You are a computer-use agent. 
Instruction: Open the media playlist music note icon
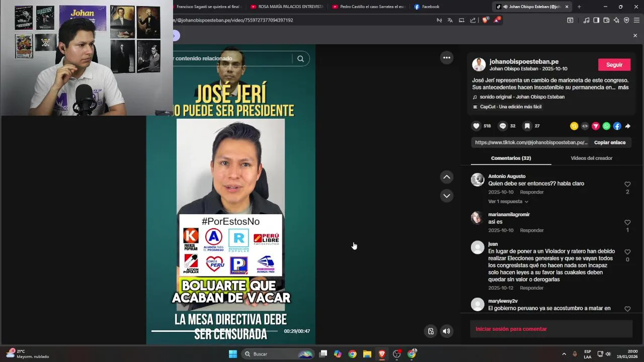[x=586, y=20]
